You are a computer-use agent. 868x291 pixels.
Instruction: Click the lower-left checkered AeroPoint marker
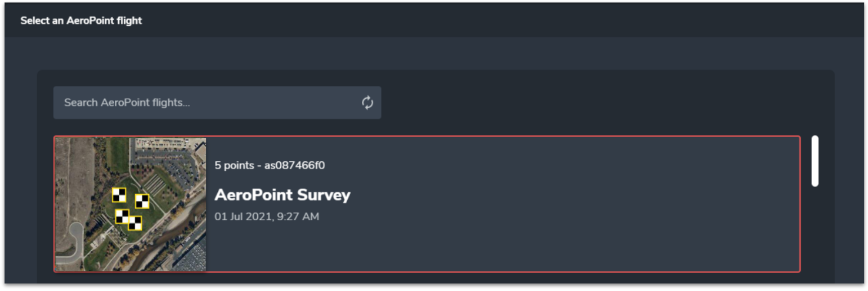[122, 217]
